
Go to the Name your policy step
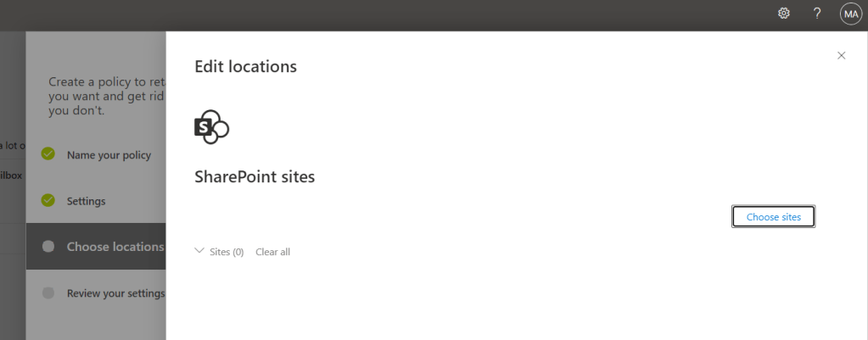tap(109, 155)
